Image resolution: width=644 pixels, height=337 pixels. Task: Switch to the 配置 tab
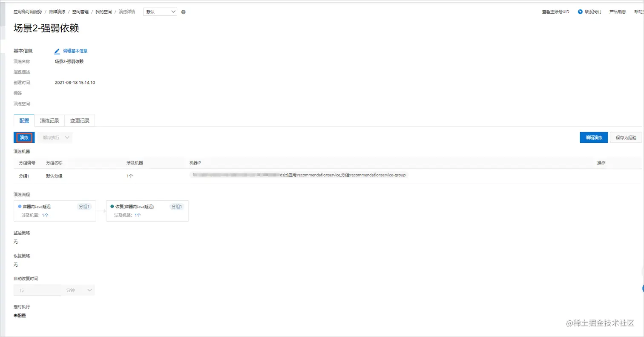pyautogui.click(x=24, y=121)
